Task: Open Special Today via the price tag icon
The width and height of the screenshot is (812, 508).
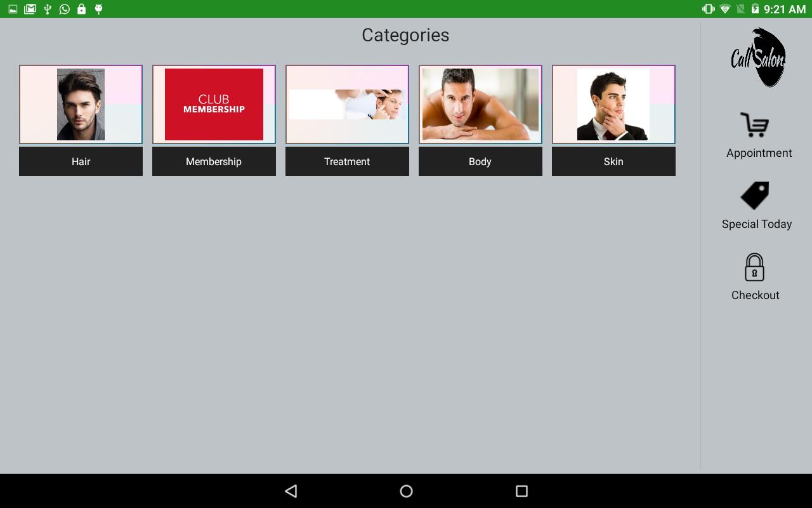Action: 755,196
